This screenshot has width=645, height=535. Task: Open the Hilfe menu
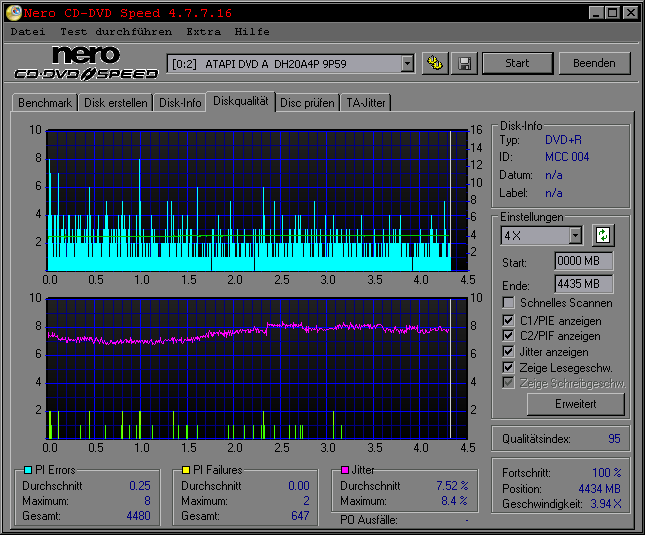[252, 32]
